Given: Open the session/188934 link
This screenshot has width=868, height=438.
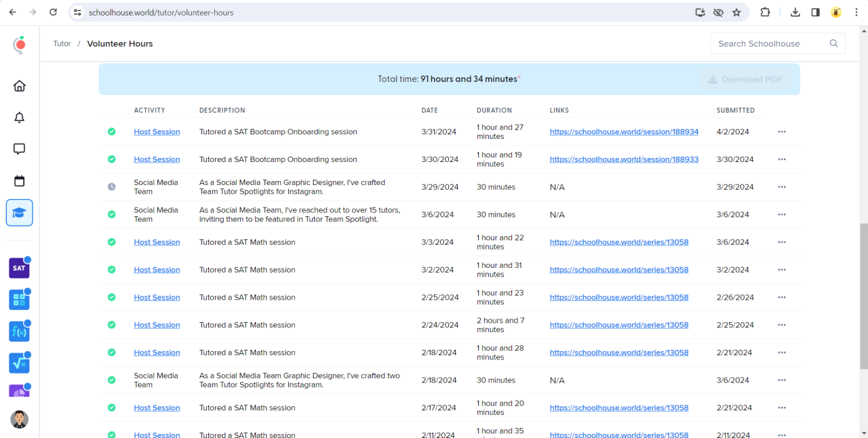Looking at the screenshot, I should (623, 132).
